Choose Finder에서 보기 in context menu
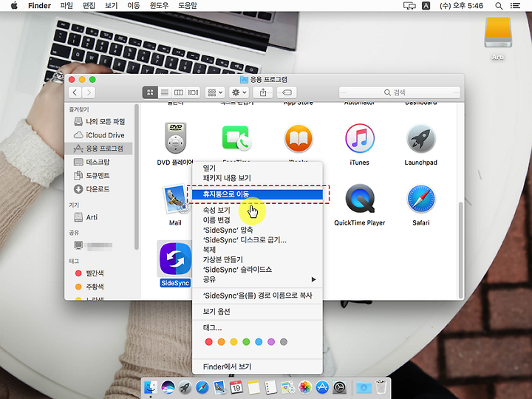Image resolution: width=532 pixels, height=399 pixels. [x=257, y=366]
